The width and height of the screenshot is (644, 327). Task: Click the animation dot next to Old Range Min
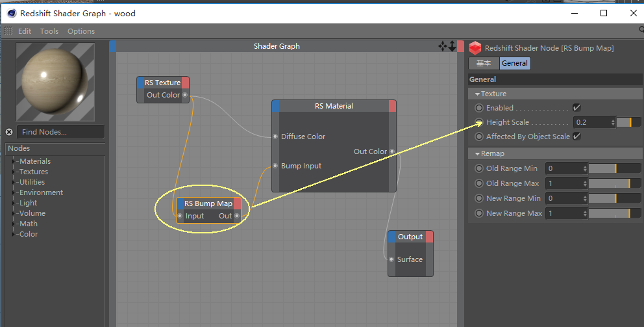(479, 168)
